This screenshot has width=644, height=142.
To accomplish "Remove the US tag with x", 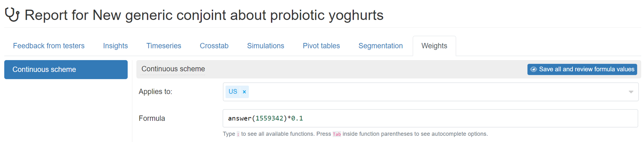I will point(244,92).
